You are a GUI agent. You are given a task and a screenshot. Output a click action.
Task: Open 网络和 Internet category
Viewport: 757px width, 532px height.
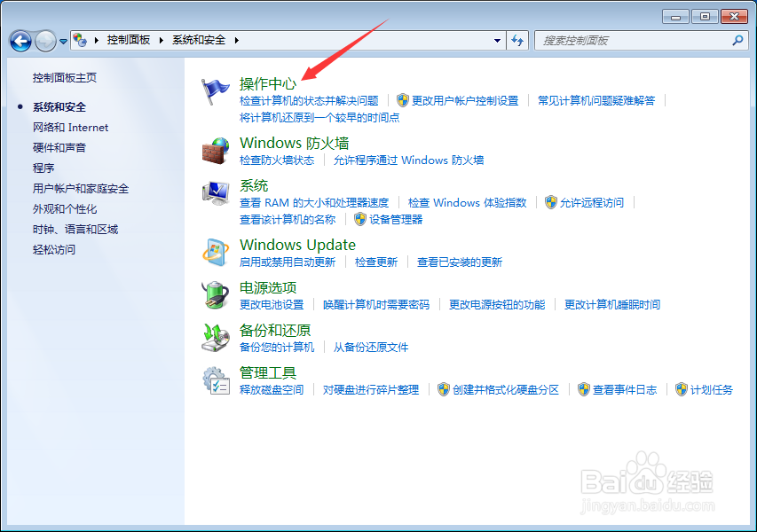(x=70, y=128)
